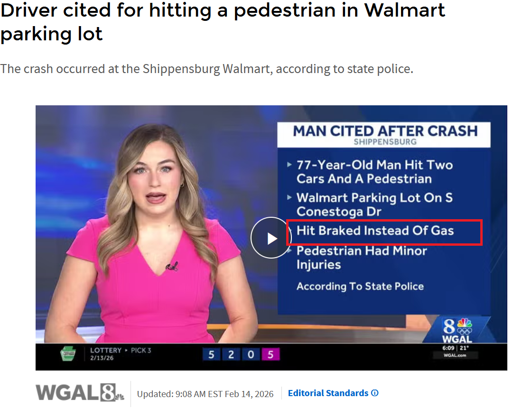This screenshot has height=408, width=532.
Task: Play the news video
Action: click(x=271, y=238)
